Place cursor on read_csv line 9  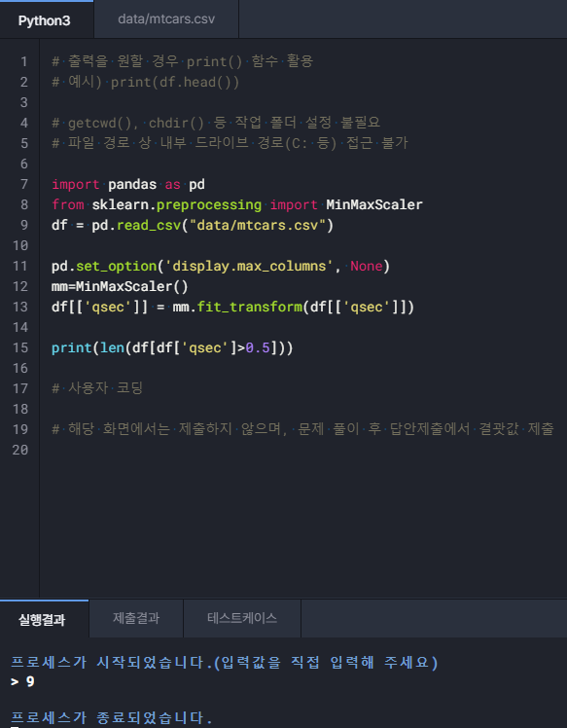(x=193, y=225)
